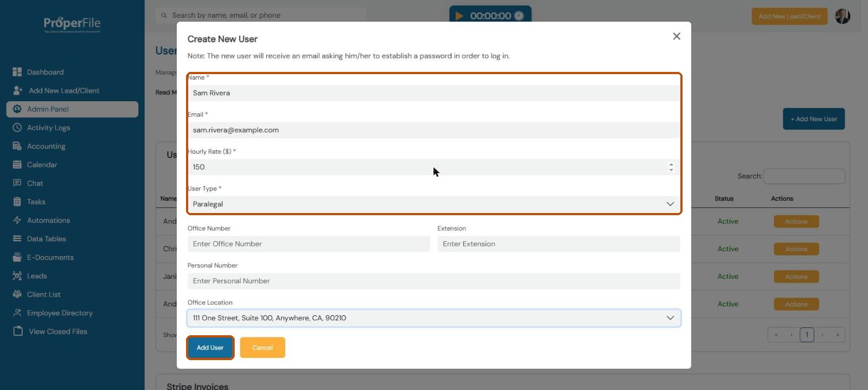
Task: Click the Actions column header
Action: 782,199
